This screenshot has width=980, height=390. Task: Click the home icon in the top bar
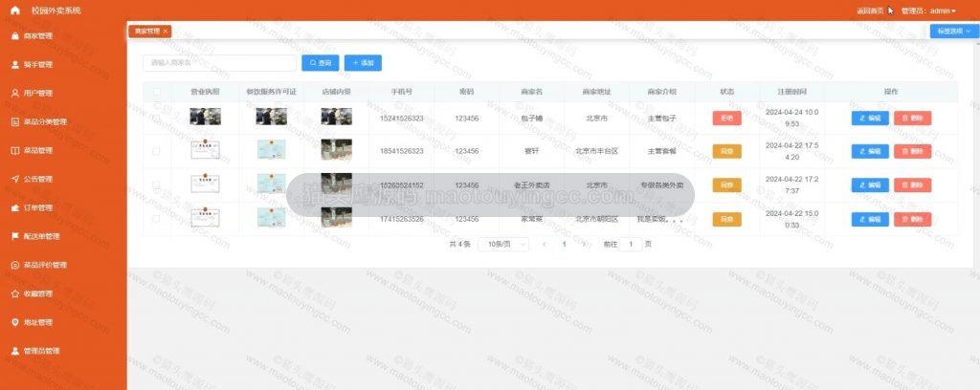click(x=15, y=11)
